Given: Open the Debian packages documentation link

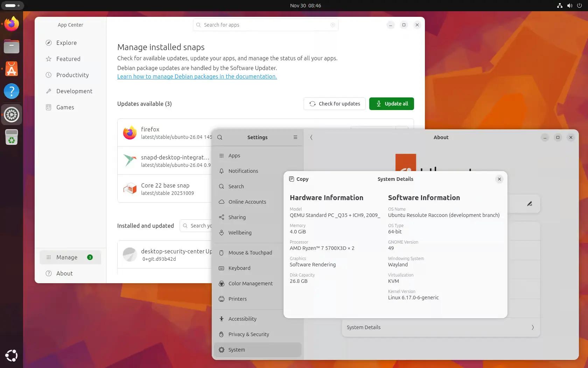Looking at the screenshot, I should (197, 76).
